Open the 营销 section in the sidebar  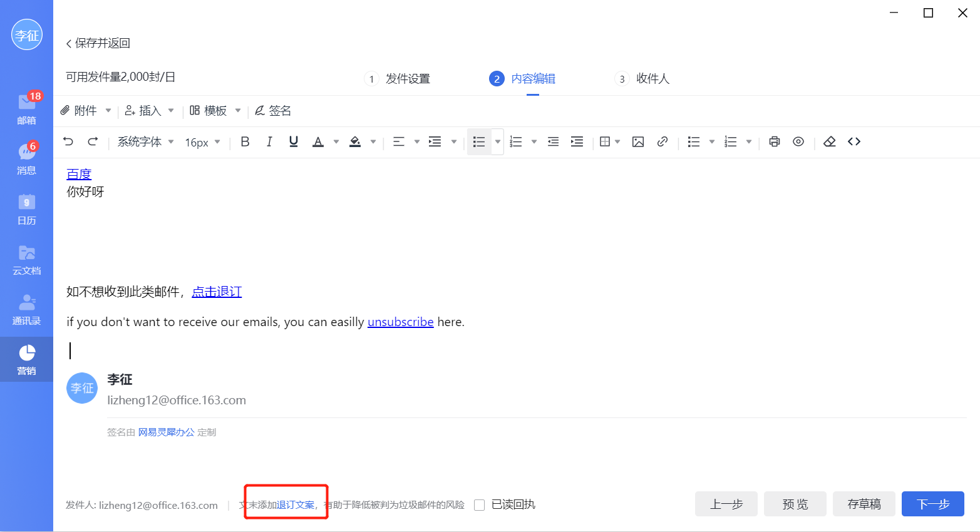26,359
